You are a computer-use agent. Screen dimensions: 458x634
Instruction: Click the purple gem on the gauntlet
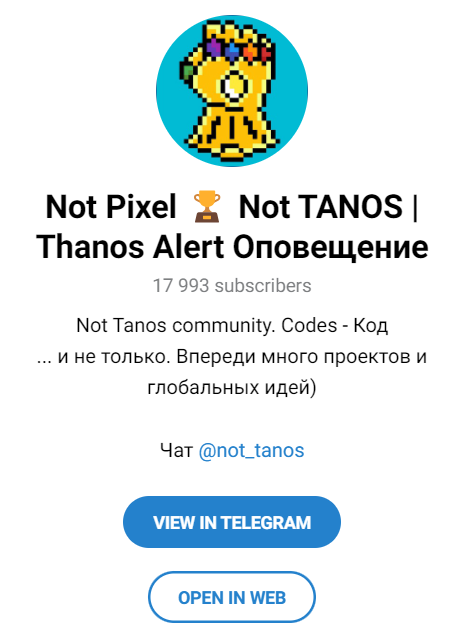(213, 47)
